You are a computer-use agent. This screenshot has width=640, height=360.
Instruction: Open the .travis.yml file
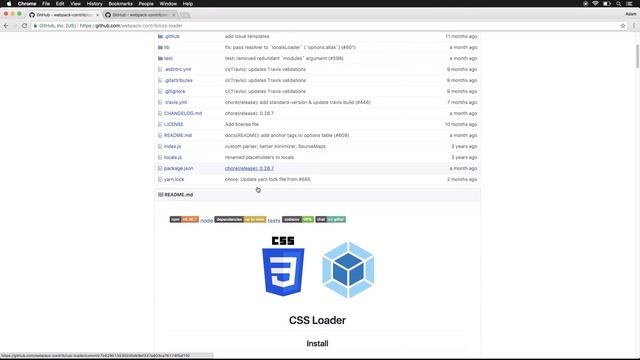point(176,102)
